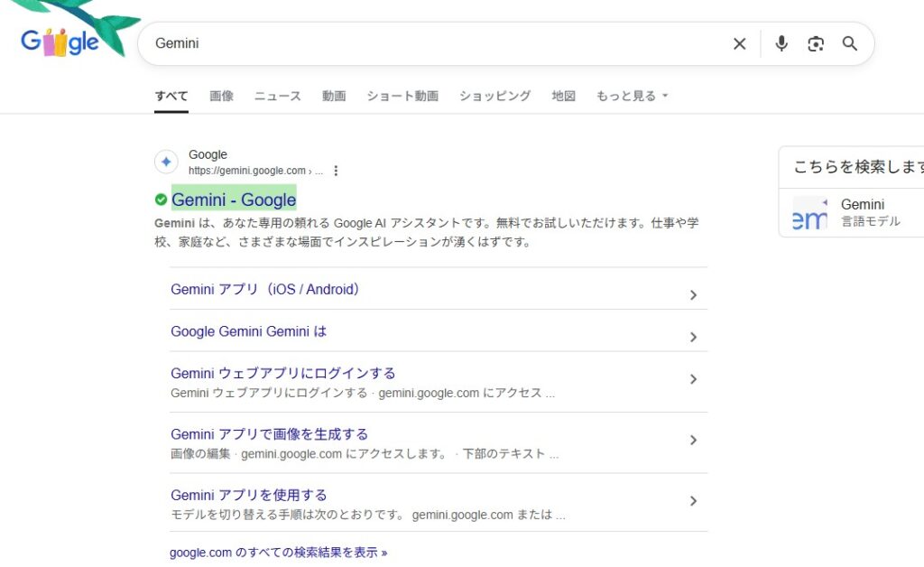Image resolution: width=924 pixels, height=567 pixels.
Task: Click snippet text starting Gemini は、あなた専用の
Action: coord(427,232)
